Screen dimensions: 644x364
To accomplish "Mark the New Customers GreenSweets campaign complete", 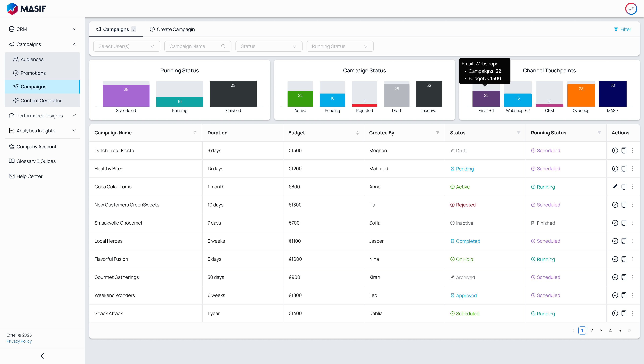I will [x=615, y=205].
